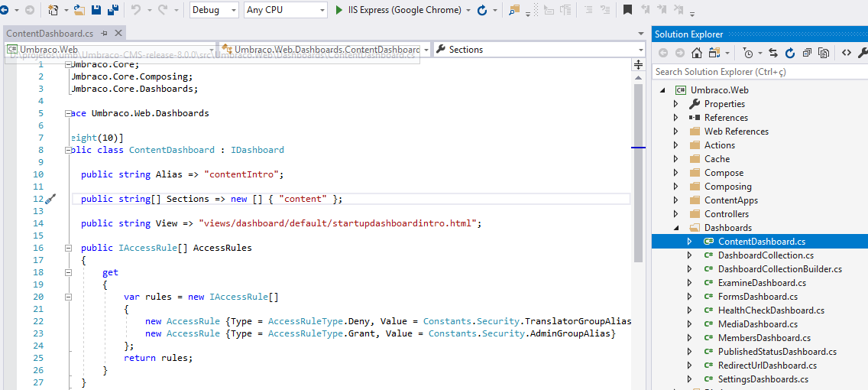The image size is (868, 390).
Task: Click the Switch Views icon in Solution Explorer
Action: click(x=714, y=54)
